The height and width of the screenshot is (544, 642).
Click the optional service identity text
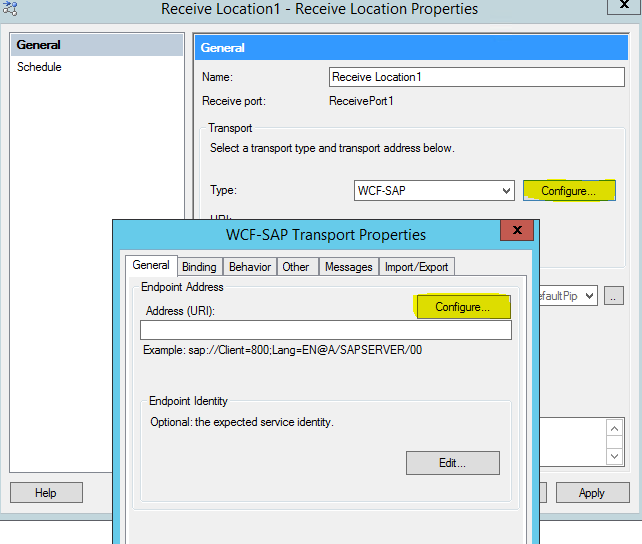click(242, 422)
